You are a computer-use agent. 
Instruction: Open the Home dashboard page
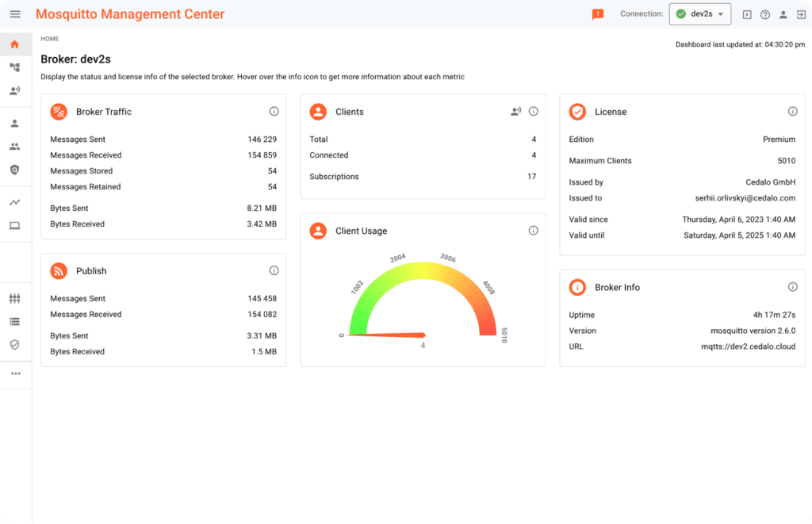[16, 44]
